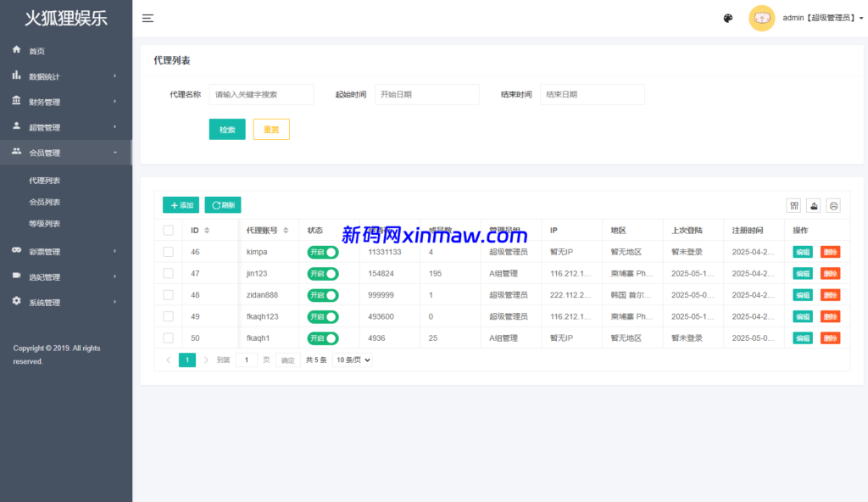This screenshot has width=868, height=502.
Task: Click the 确定 page jump button
Action: tap(288, 360)
